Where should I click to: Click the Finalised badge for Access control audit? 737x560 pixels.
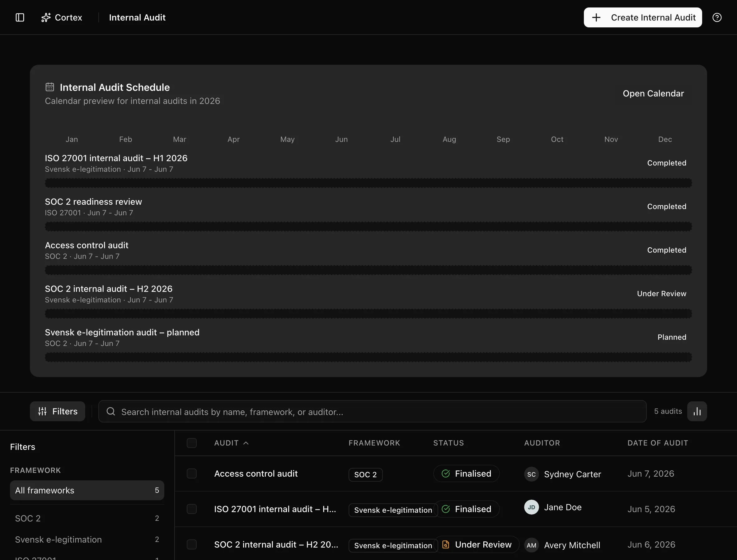click(x=466, y=473)
